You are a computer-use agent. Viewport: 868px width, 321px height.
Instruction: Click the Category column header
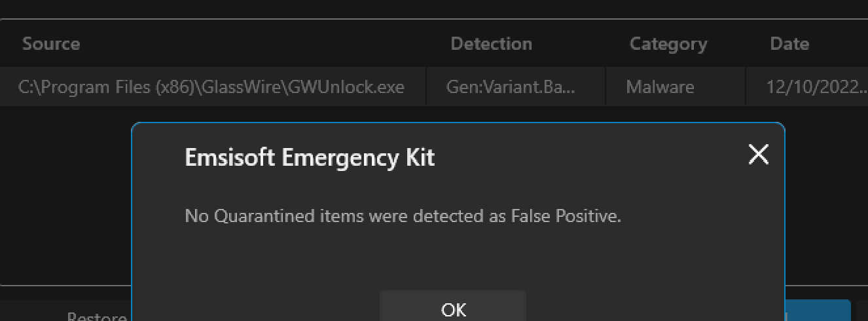tap(668, 44)
